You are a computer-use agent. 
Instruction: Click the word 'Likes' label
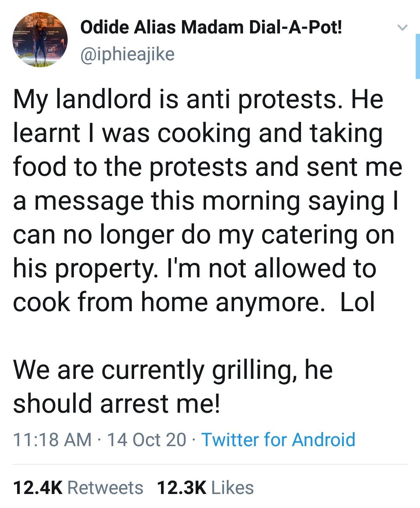233,488
